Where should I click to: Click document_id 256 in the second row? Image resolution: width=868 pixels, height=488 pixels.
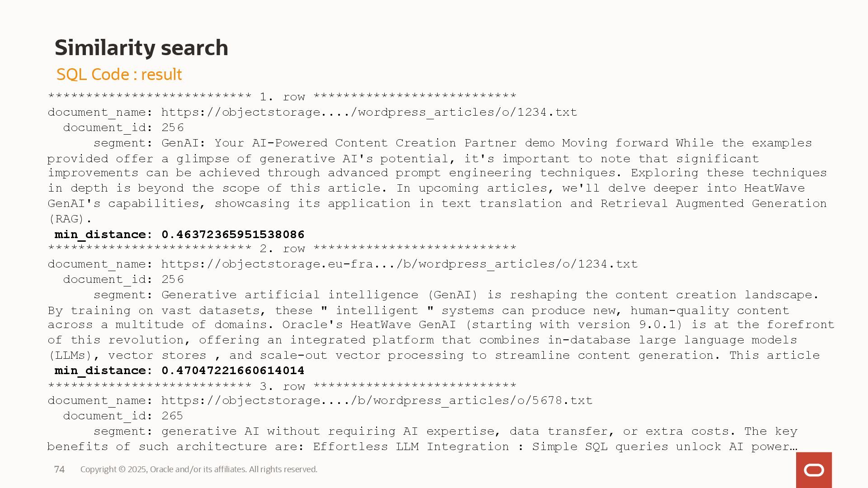(173, 279)
